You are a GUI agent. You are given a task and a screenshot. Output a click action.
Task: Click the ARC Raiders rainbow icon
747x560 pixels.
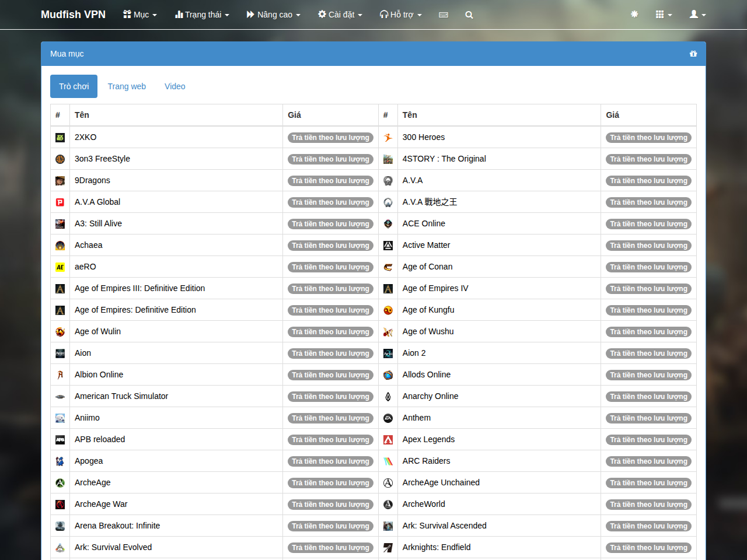click(388, 461)
